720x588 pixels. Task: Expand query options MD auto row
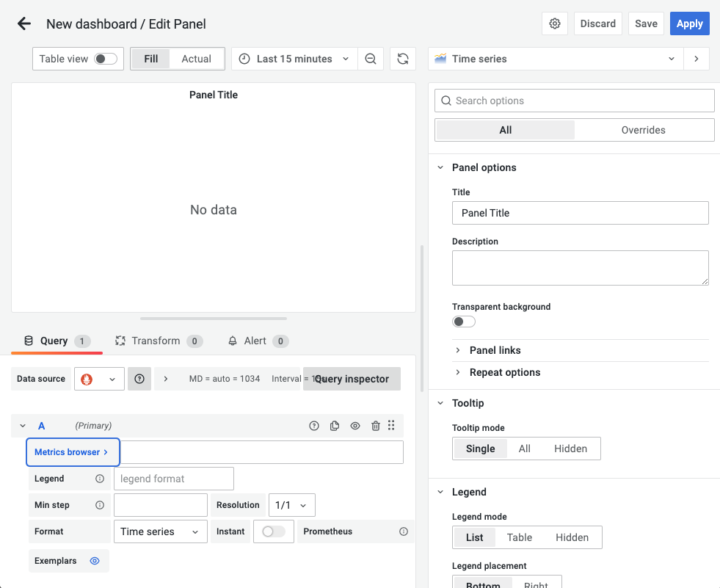click(x=166, y=379)
